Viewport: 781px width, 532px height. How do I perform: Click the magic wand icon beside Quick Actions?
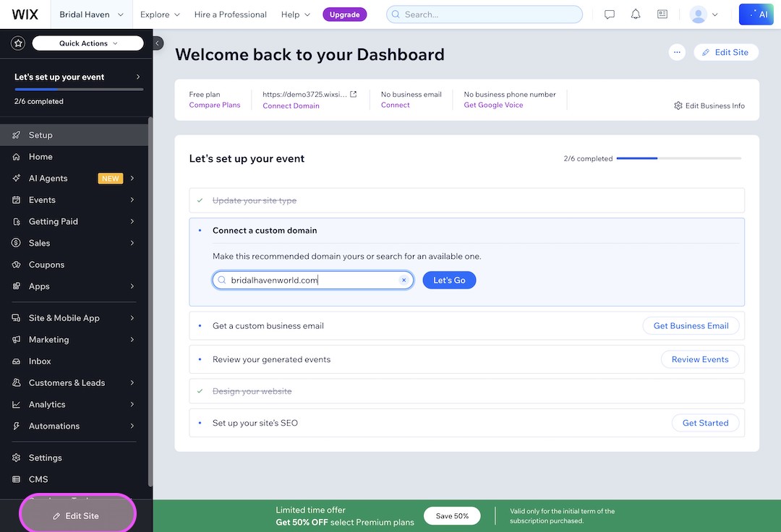[17, 43]
